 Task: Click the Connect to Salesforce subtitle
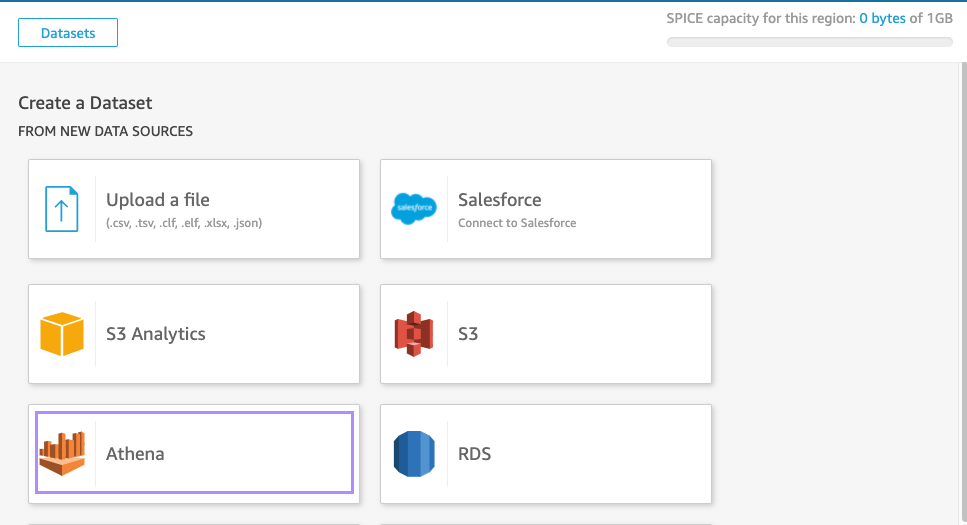tap(517, 223)
